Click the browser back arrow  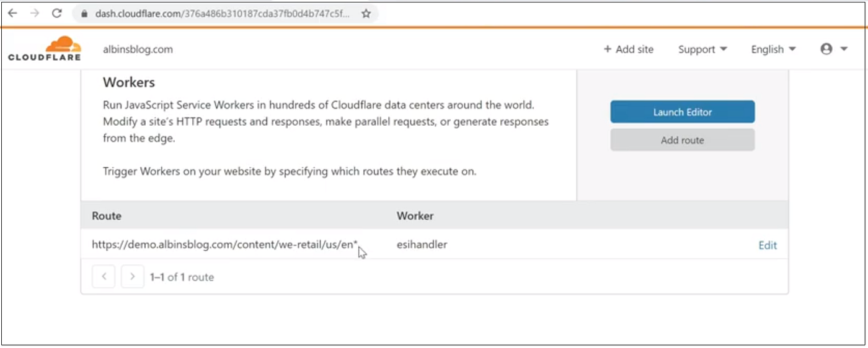(12, 13)
